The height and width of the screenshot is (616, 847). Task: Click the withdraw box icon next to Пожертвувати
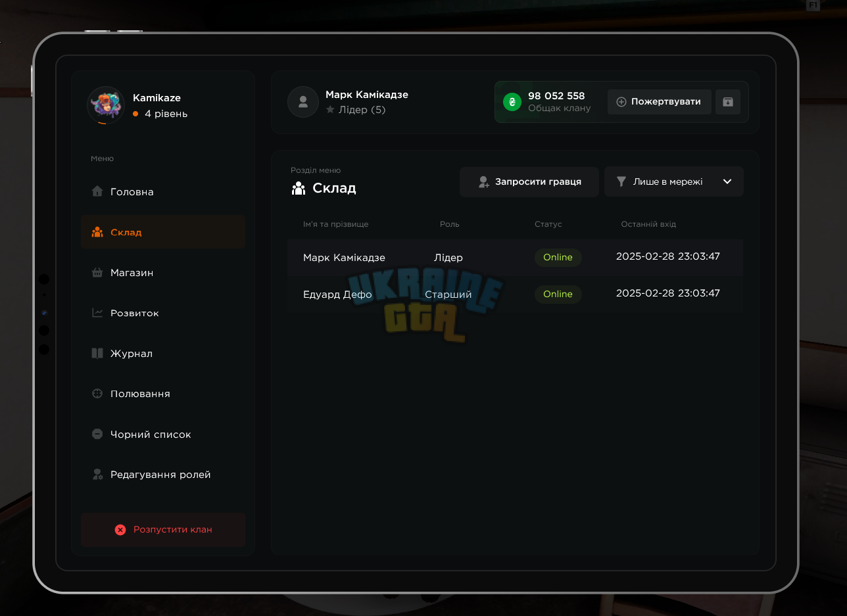click(728, 102)
